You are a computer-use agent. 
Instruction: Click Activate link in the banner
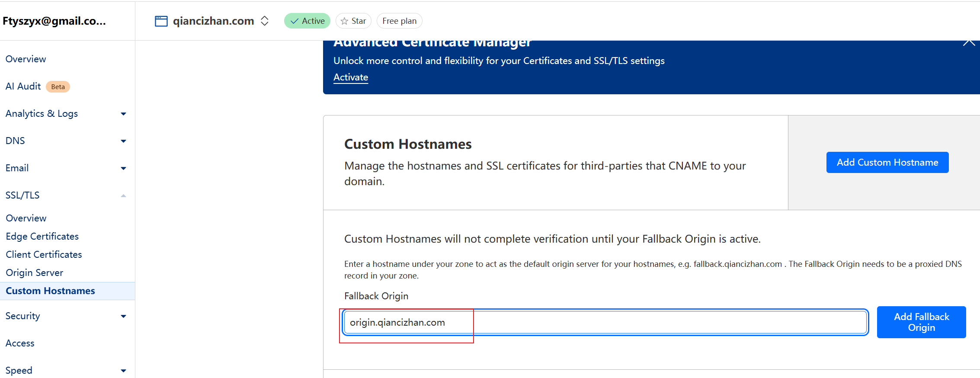351,77
